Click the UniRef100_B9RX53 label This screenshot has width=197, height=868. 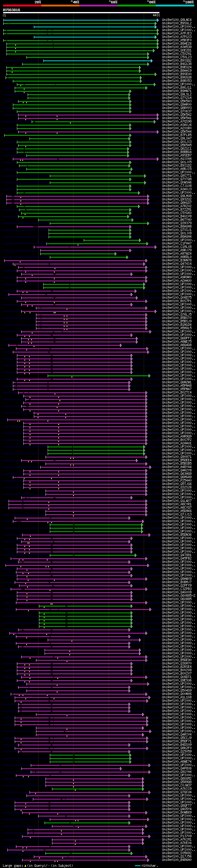(177, 81)
